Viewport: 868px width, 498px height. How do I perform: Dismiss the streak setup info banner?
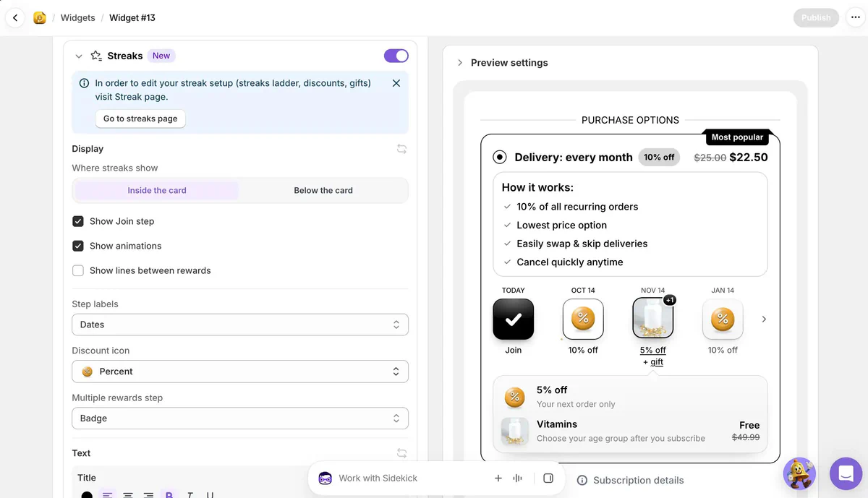coord(396,83)
